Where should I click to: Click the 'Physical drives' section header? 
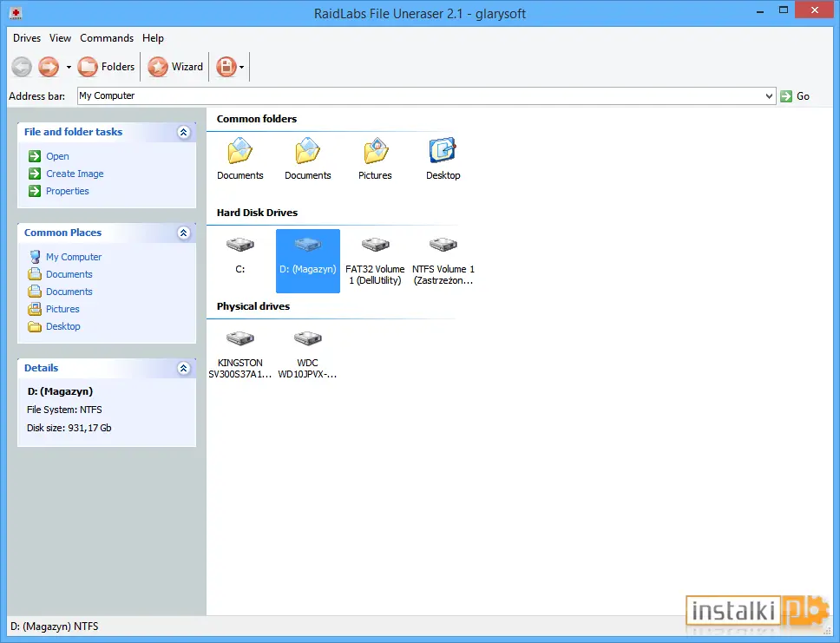click(x=253, y=306)
